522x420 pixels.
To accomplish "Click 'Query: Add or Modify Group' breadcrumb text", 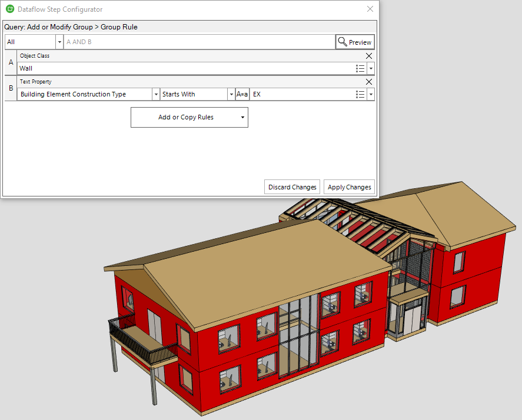I will (x=49, y=27).
